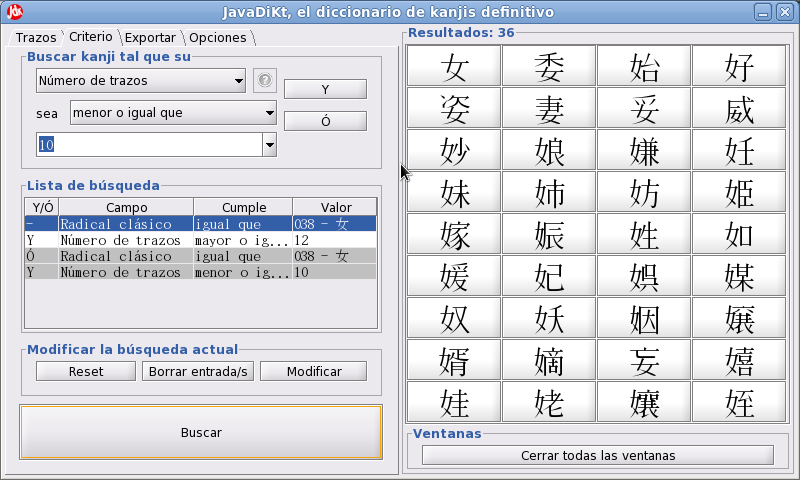Click the Modificar button
Screen dimensions: 800x480
coord(314,371)
